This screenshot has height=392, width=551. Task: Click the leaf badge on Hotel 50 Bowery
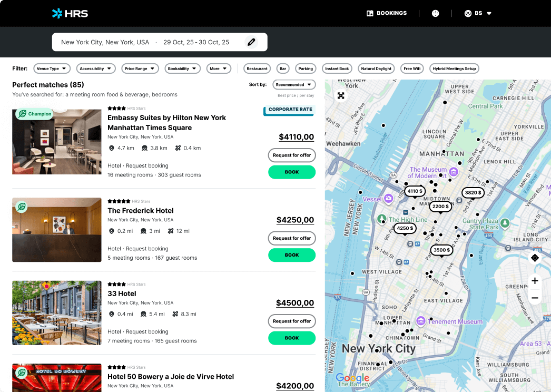pyautogui.click(x=22, y=373)
